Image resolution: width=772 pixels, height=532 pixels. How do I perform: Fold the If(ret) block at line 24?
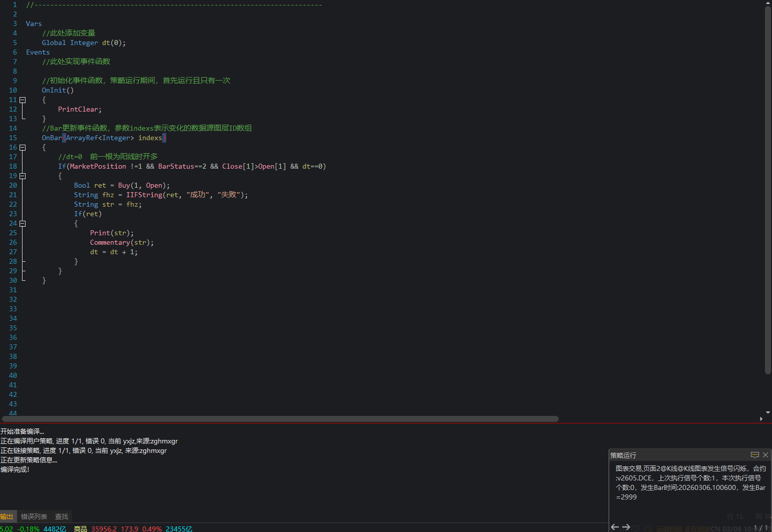[23, 223]
